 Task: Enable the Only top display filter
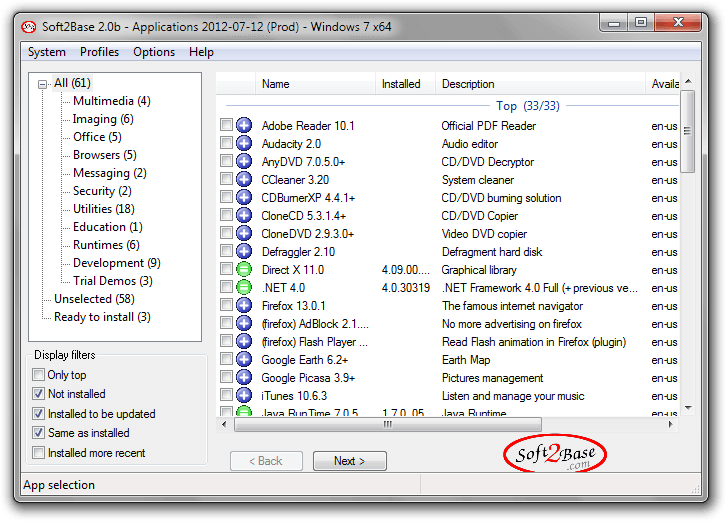(39, 375)
